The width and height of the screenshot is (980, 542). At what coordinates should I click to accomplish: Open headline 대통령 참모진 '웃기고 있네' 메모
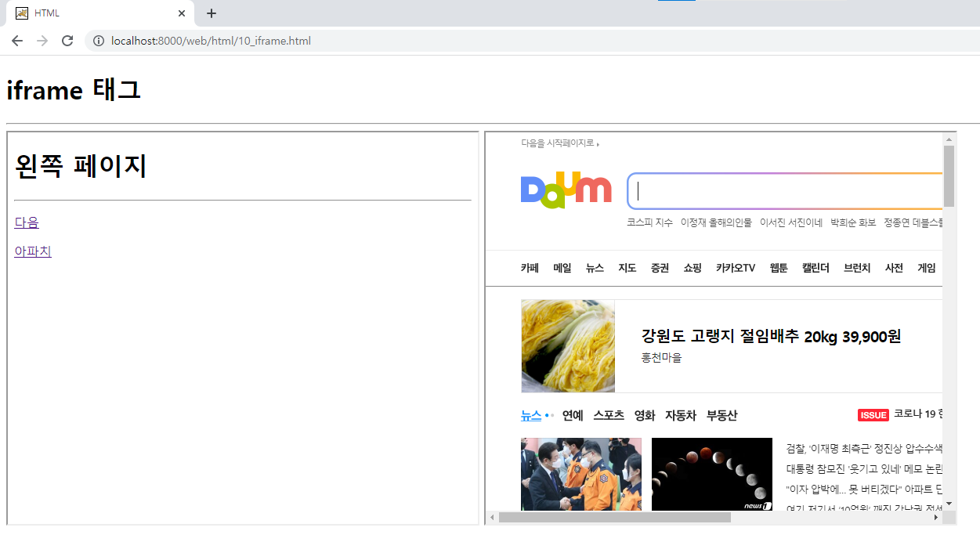(863, 468)
